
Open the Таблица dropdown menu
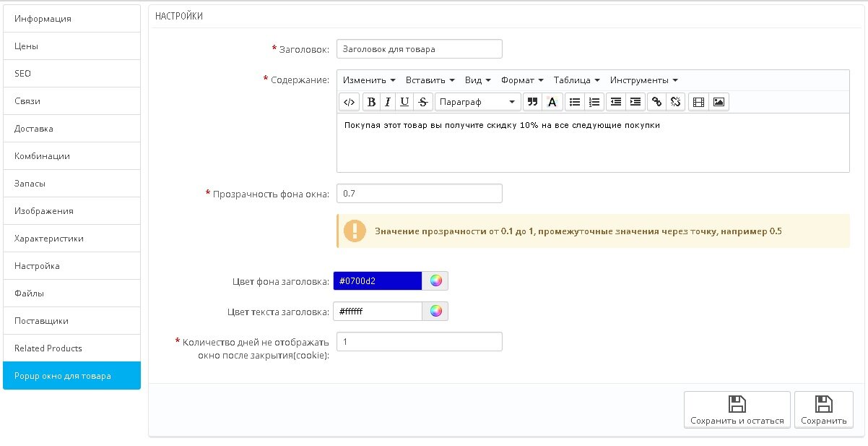pyautogui.click(x=576, y=80)
